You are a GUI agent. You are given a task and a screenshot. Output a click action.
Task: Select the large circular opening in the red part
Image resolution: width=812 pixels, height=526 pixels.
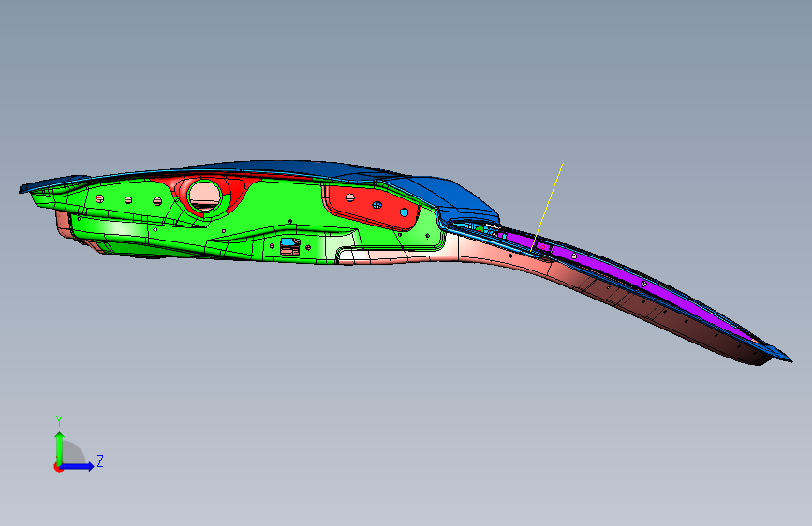click(x=205, y=197)
